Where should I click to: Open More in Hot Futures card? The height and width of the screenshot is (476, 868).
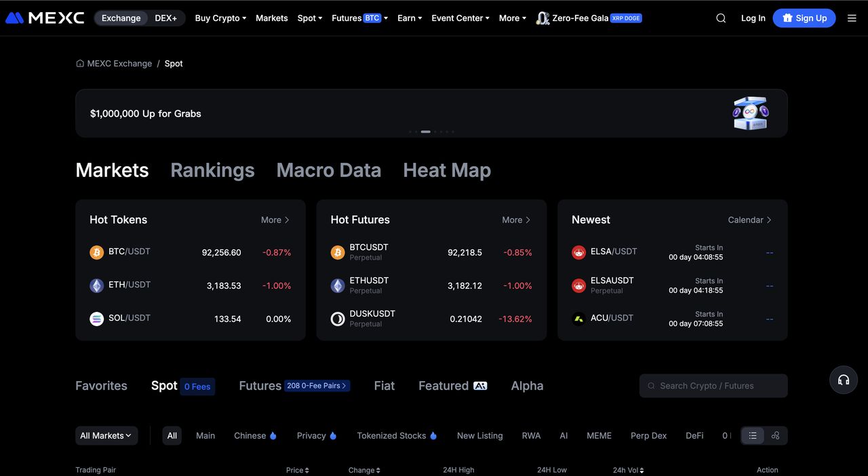point(516,220)
